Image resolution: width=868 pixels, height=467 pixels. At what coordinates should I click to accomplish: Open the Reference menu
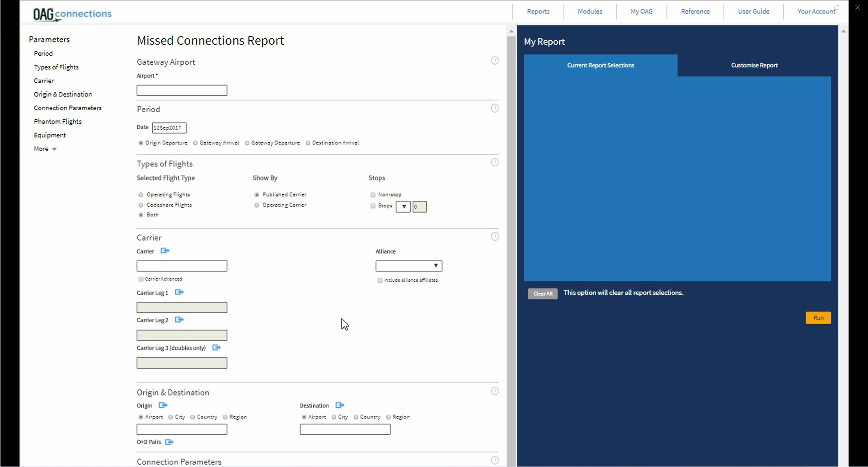[x=695, y=11]
